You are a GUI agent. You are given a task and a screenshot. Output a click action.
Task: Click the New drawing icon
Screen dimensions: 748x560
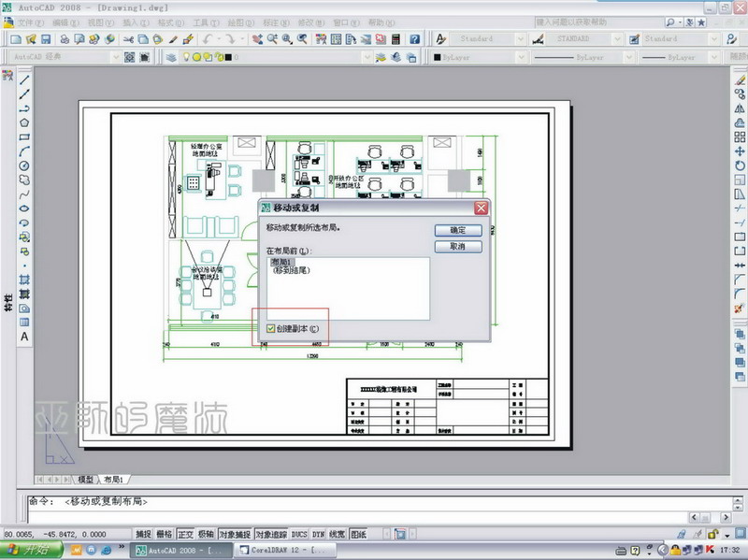pyautogui.click(x=16, y=39)
